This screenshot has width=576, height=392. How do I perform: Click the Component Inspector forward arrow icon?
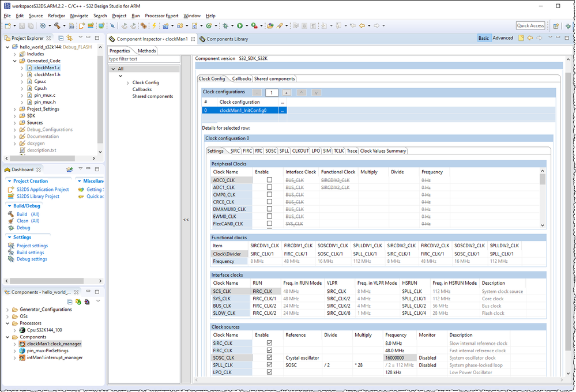539,38
